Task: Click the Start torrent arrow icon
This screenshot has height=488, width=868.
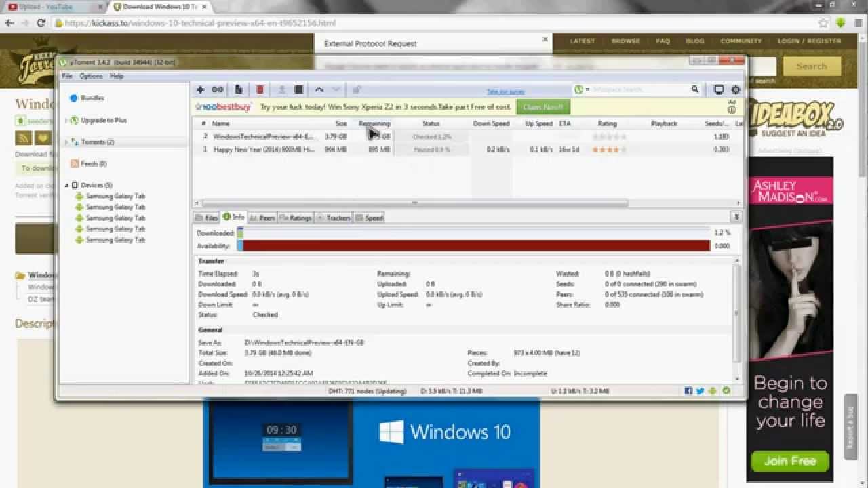Action: pyautogui.click(x=282, y=89)
